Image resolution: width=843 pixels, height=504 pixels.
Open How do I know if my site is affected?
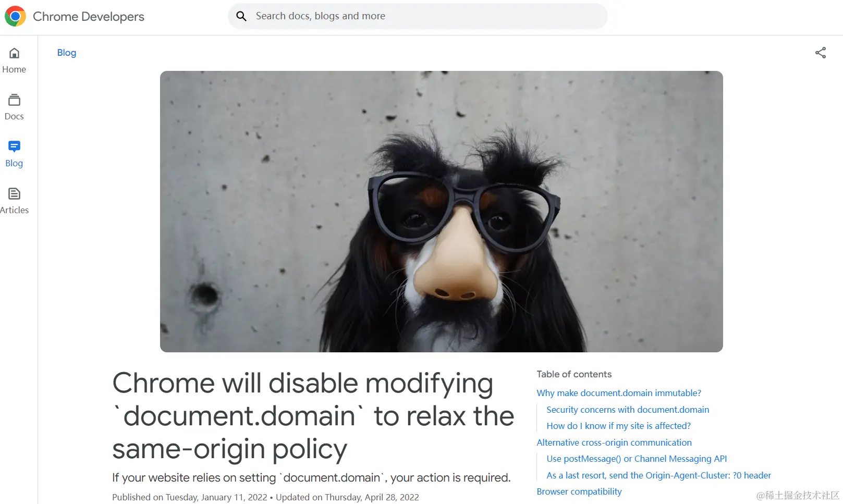tap(618, 426)
